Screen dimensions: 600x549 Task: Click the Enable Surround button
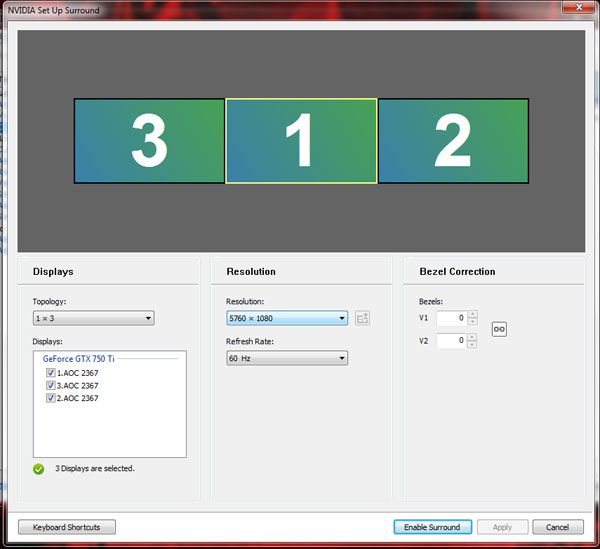point(432,527)
